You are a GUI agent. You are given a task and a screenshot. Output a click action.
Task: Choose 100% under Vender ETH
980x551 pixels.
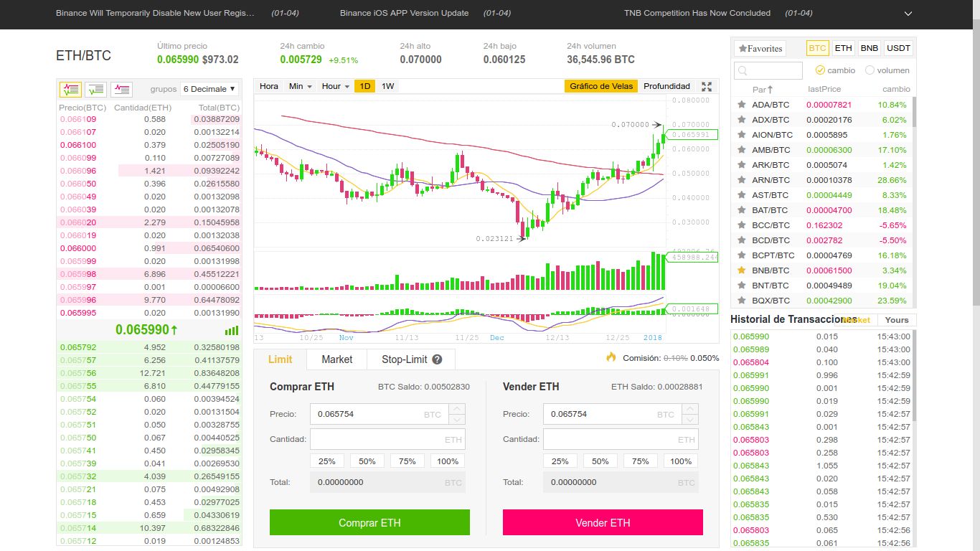(681, 461)
